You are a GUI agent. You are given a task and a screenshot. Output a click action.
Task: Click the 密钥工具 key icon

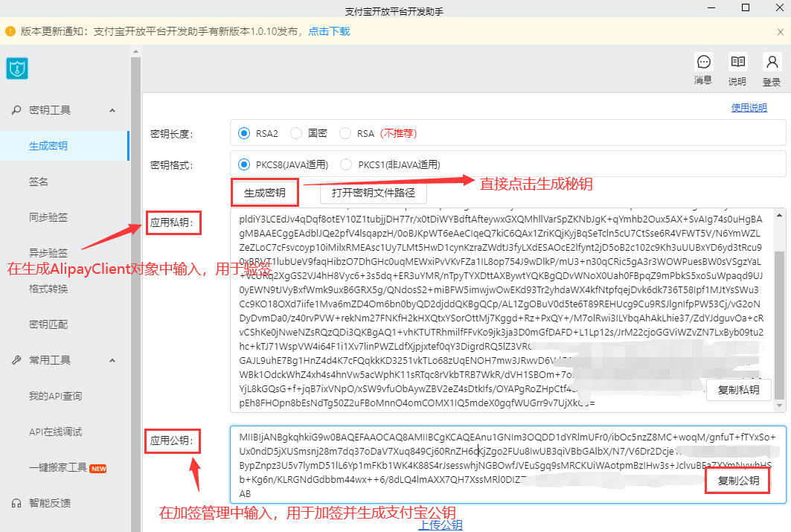16,110
